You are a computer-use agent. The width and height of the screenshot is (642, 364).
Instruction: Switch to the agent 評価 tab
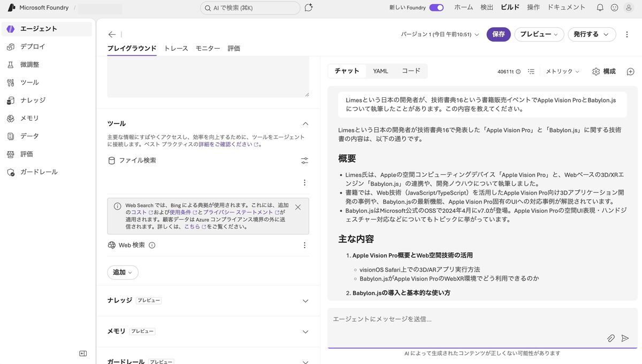pyautogui.click(x=234, y=48)
